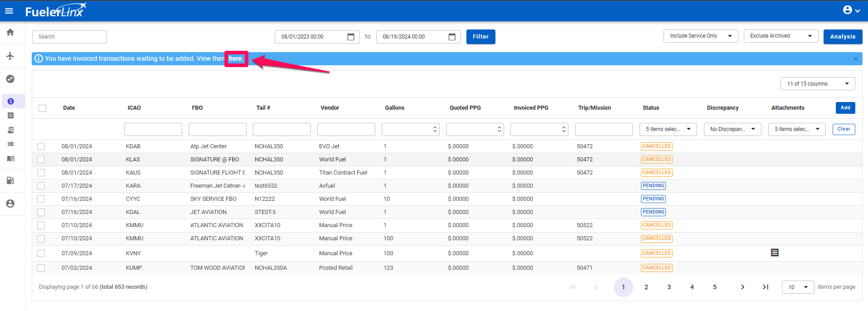Open the 11 of 15 columns selector

[817, 84]
